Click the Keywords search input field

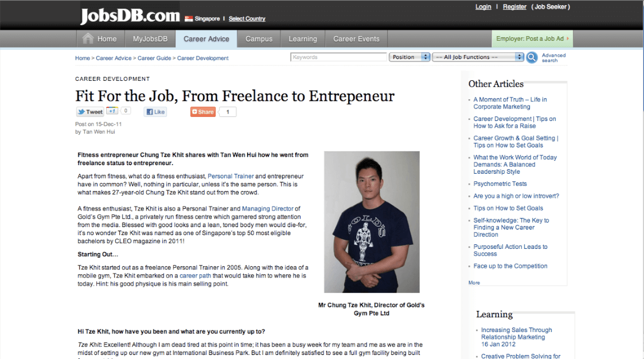338,57
